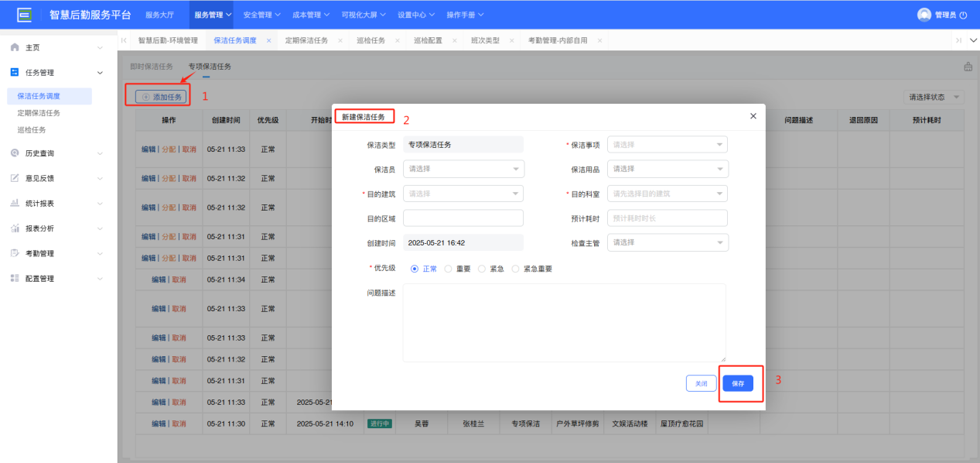Select the 正常 priority radio button
The image size is (980, 463).
[415, 269]
